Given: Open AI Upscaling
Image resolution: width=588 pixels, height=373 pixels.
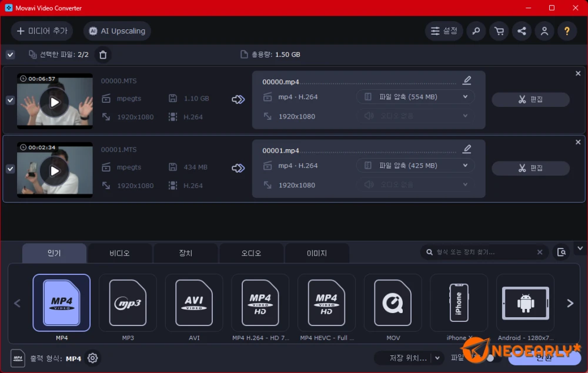Looking at the screenshot, I should point(117,31).
